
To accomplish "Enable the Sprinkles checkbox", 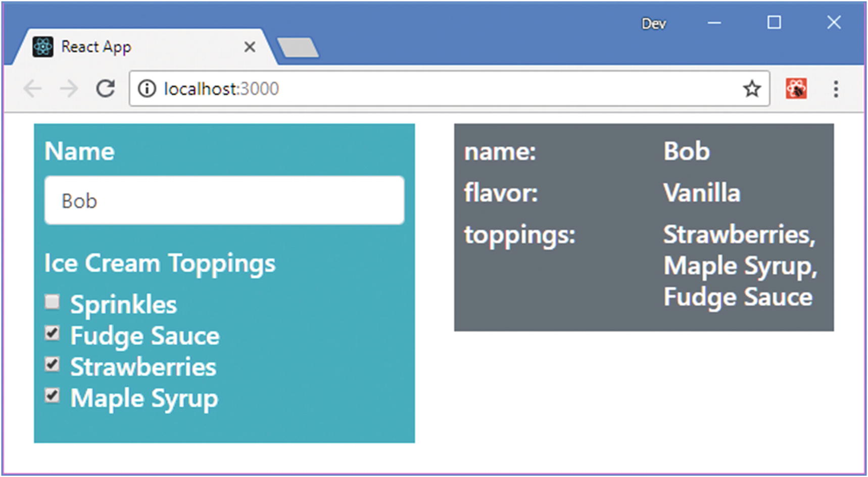I will [x=52, y=302].
